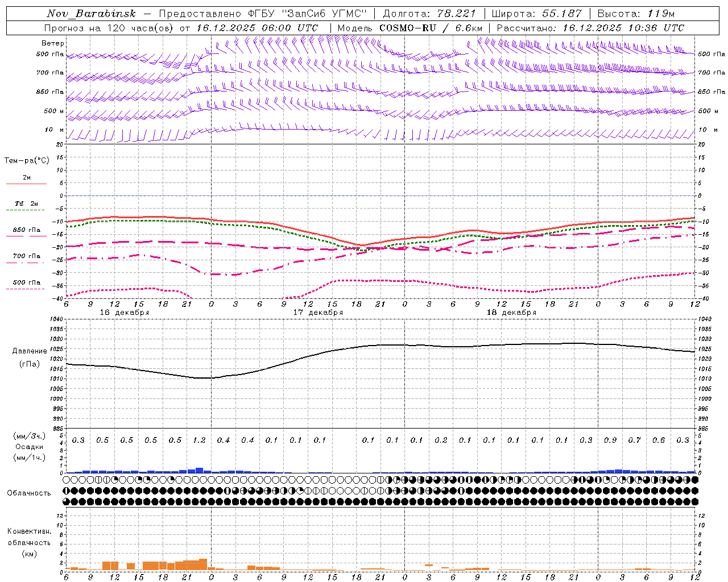
Task: Click the computed time 16.12.2025 10:36 UTC
Action: click(x=623, y=28)
